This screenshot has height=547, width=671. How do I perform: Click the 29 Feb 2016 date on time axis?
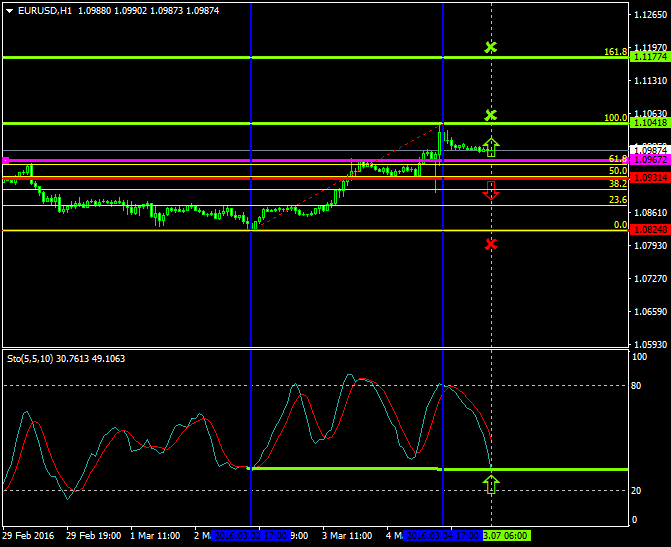pyautogui.click(x=30, y=536)
